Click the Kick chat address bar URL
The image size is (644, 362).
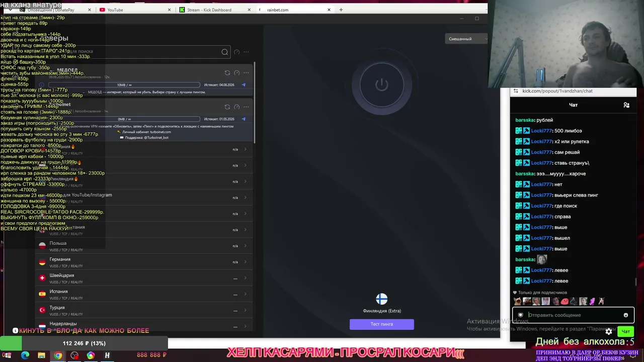click(x=557, y=91)
